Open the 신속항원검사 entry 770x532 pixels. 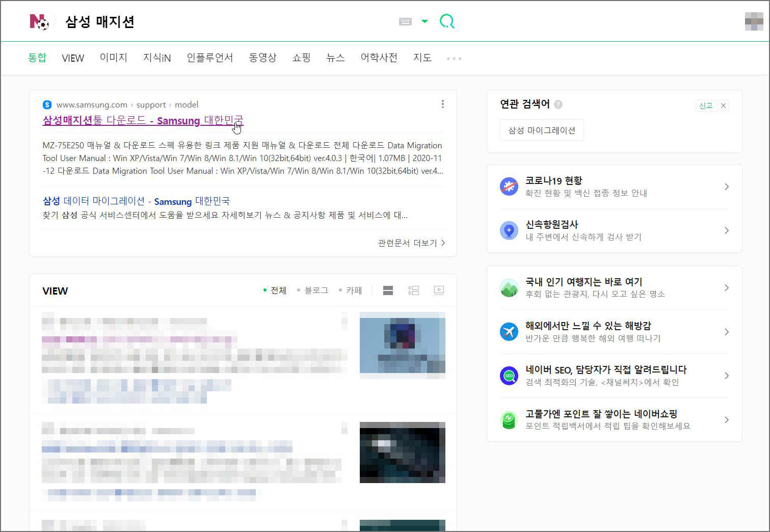[615, 230]
